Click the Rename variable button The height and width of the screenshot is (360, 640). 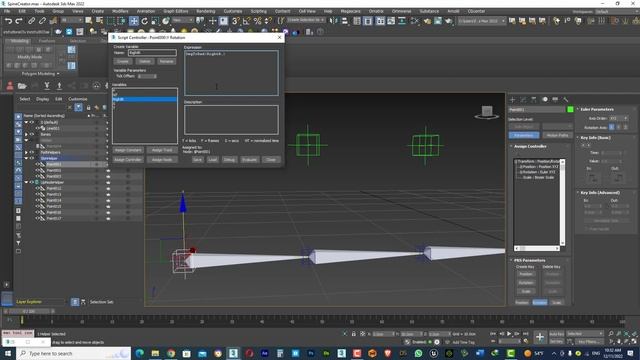(166, 61)
